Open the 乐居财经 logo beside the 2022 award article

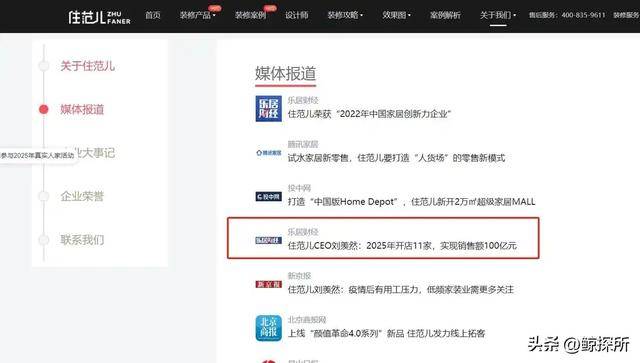click(269, 109)
